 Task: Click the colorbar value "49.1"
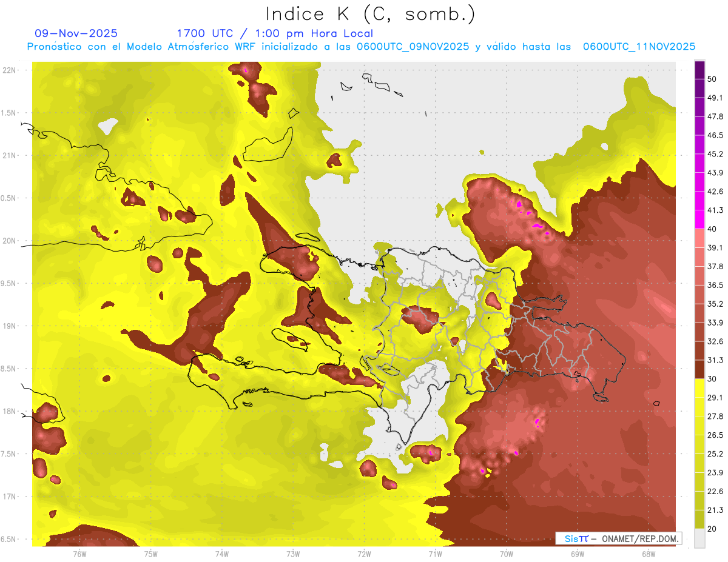[715, 98]
